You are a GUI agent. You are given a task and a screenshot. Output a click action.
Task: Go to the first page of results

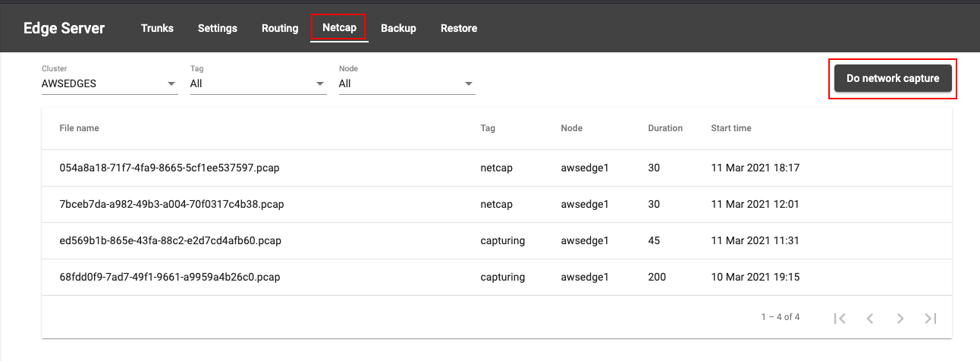[x=840, y=319]
